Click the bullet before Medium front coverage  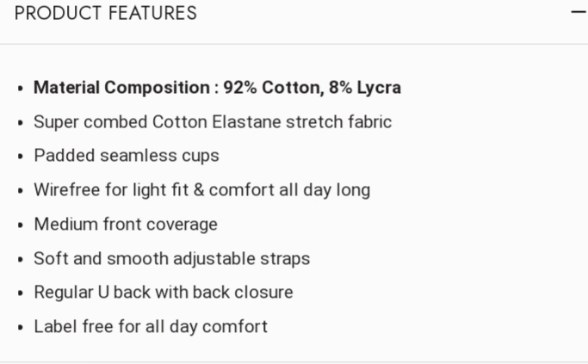click(x=20, y=225)
